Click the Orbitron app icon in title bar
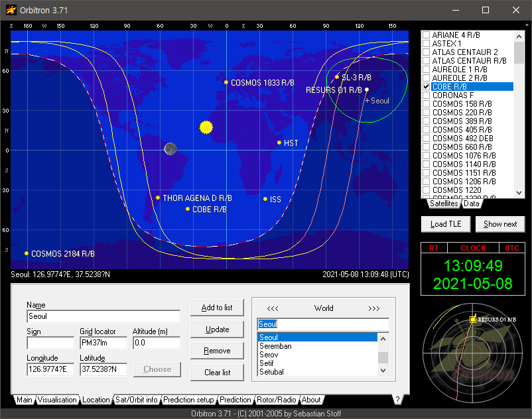 pyautogui.click(x=11, y=10)
